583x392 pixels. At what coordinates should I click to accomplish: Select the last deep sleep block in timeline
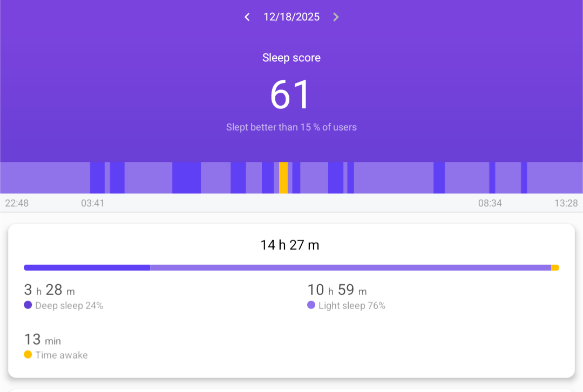point(524,178)
